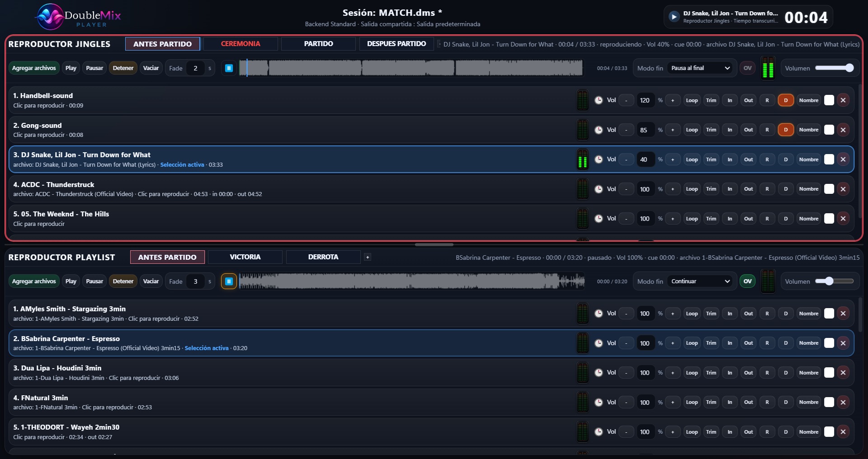Toggle the Playlist player orange-outlined pause icon
The height and width of the screenshot is (459, 868).
point(229,281)
